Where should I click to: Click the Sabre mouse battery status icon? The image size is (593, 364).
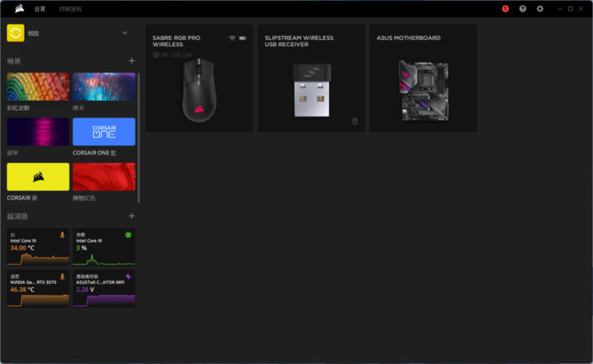(243, 38)
